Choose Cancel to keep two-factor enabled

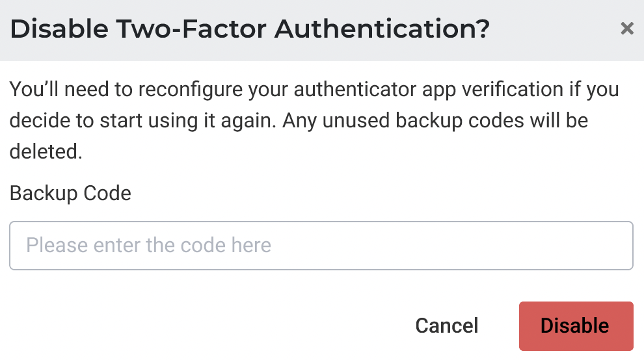(447, 326)
